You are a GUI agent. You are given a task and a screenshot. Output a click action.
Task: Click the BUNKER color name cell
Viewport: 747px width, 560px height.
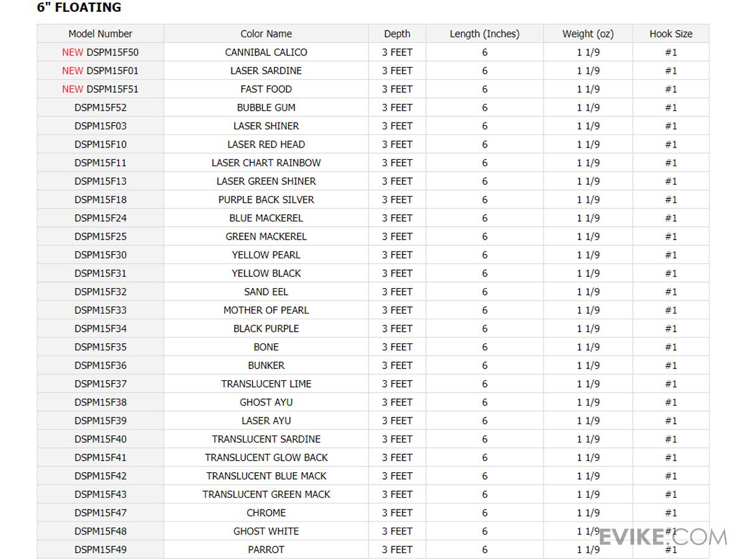[266, 365]
